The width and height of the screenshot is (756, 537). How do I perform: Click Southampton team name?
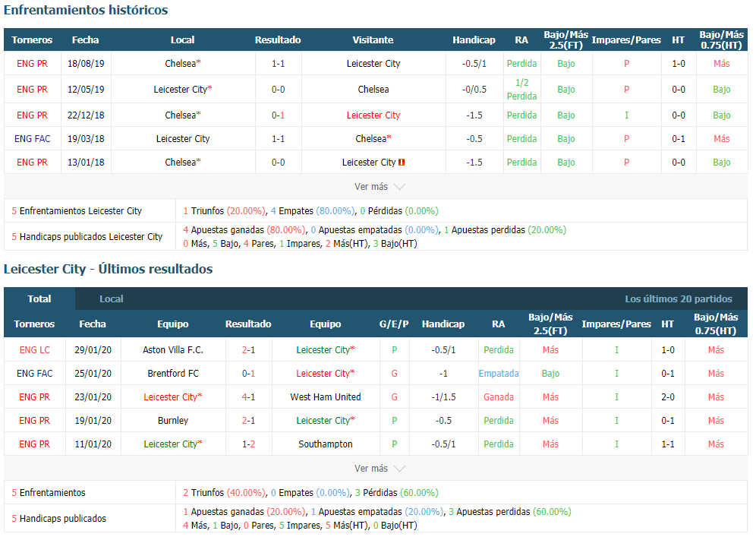tap(326, 444)
